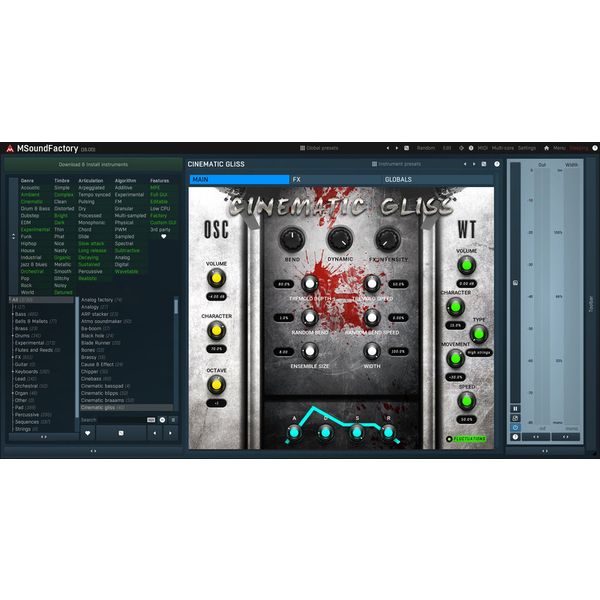This screenshot has width=600, height=600.
Task: Open the Menu item in the top bar
Action: tap(559, 148)
